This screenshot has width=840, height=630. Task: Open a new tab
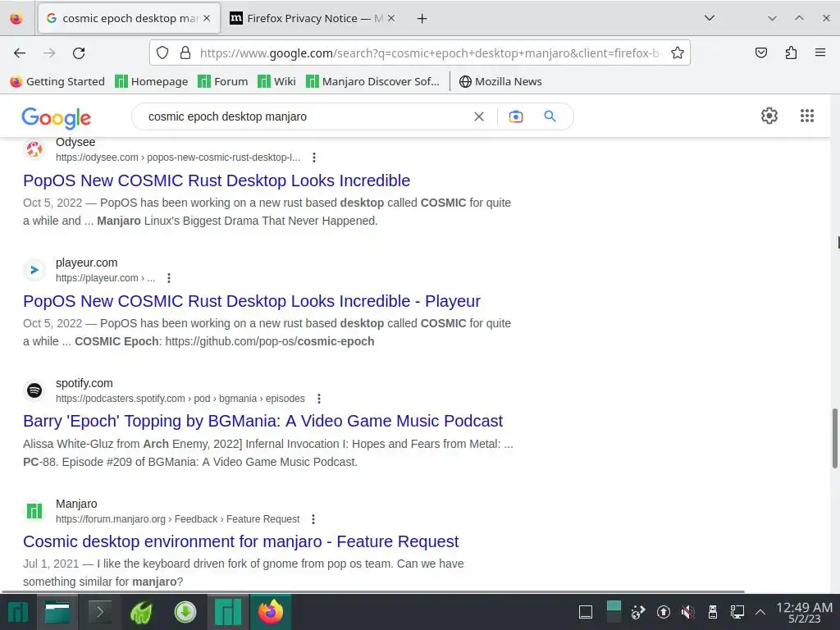coord(422,18)
